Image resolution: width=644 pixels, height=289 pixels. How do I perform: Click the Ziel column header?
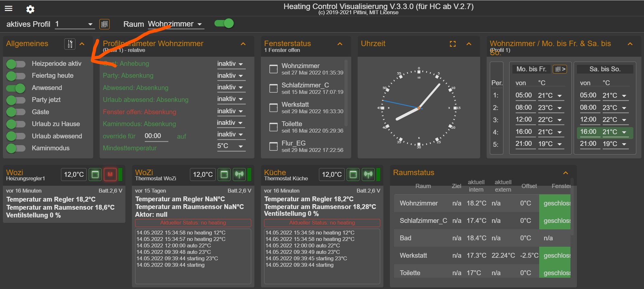click(456, 186)
